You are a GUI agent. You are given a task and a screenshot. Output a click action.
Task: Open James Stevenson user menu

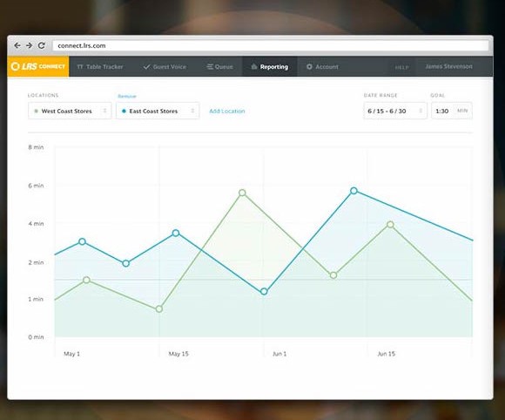(x=448, y=66)
